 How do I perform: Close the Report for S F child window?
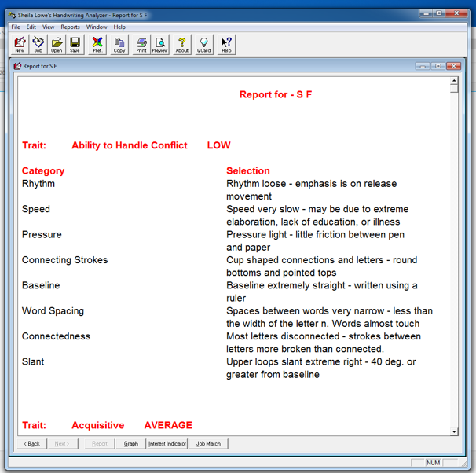(x=453, y=66)
